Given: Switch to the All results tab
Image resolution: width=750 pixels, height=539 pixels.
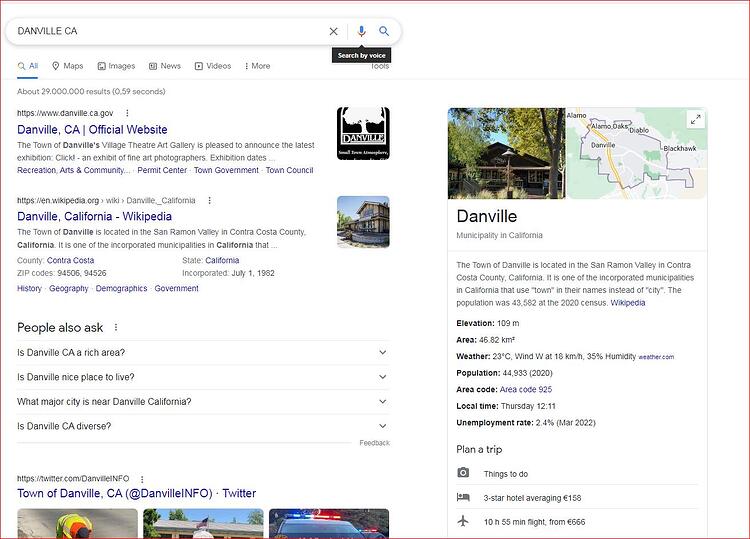Looking at the screenshot, I should pos(28,66).
